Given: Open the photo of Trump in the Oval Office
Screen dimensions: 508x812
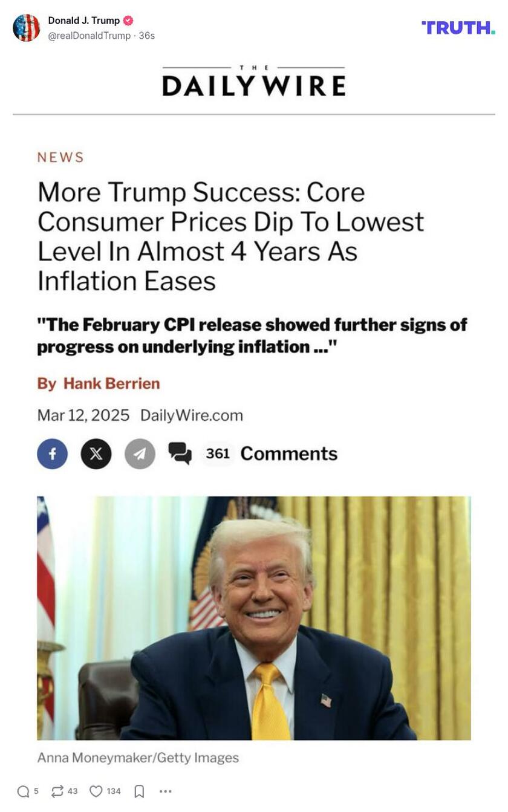Looking at the screenshot, I should pyautogui.click(x=253, y=618).
